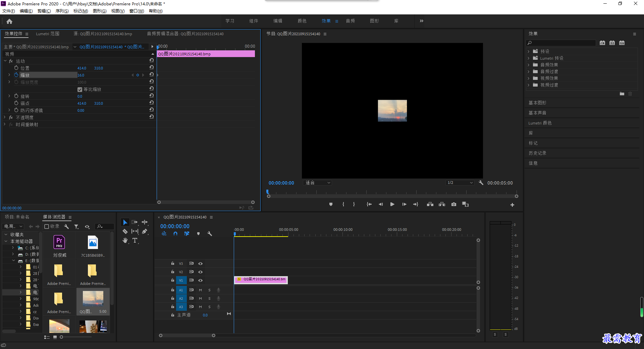644x349 pixels.
Task: Mute audio track A1
Action: (x=200, y=290)
